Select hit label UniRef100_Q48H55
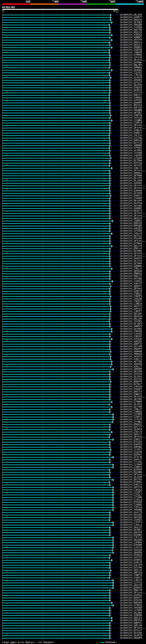146x644 pixels. (x=131, y=103)
